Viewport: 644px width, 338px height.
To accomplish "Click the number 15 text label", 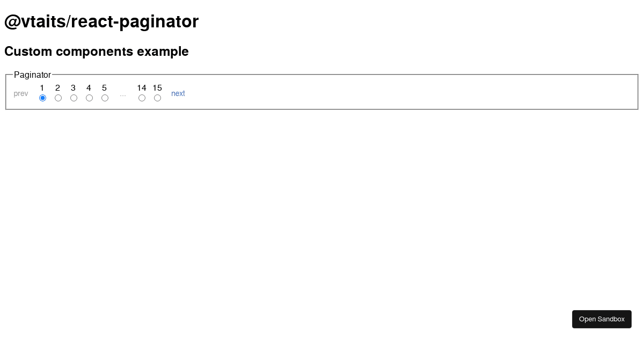I will [x=157, y=87].
